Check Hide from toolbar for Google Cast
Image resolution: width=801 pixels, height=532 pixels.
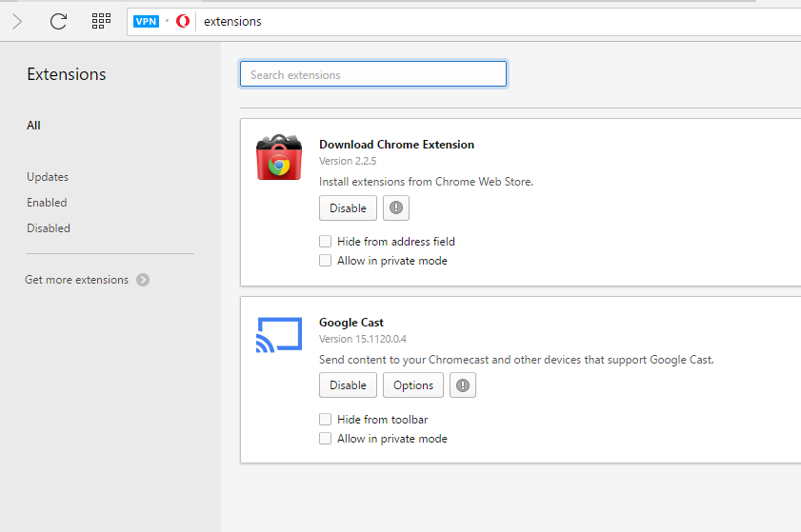(x=325, y=419)
